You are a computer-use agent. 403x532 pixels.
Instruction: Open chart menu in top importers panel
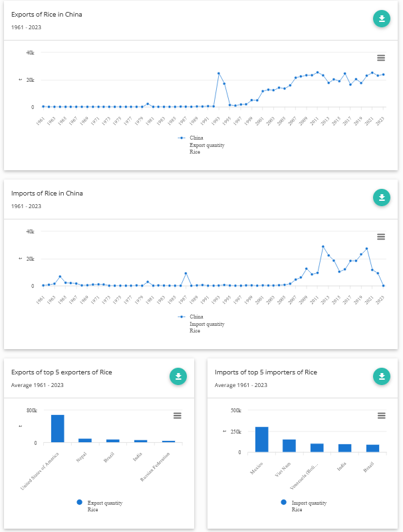pyautogui.click(x=381, y=416)
